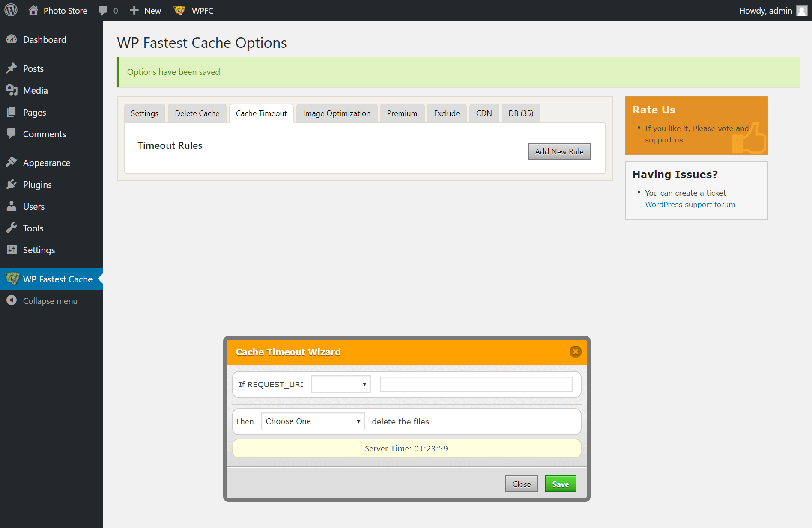This screenshot has height=528, width=812.
Task: Open Media menu item
Action: tap(35, 90)
